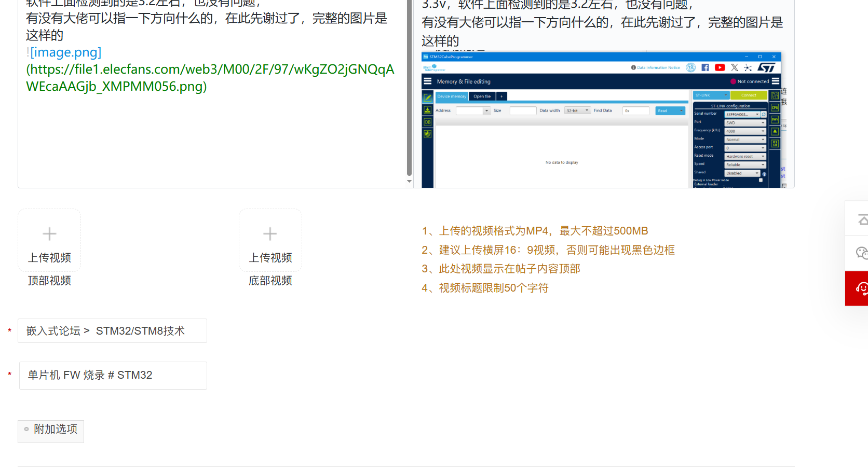Screen dimensions: 868x469
Task: Click the plus icon above 底部视频
Action: (270, 234)
